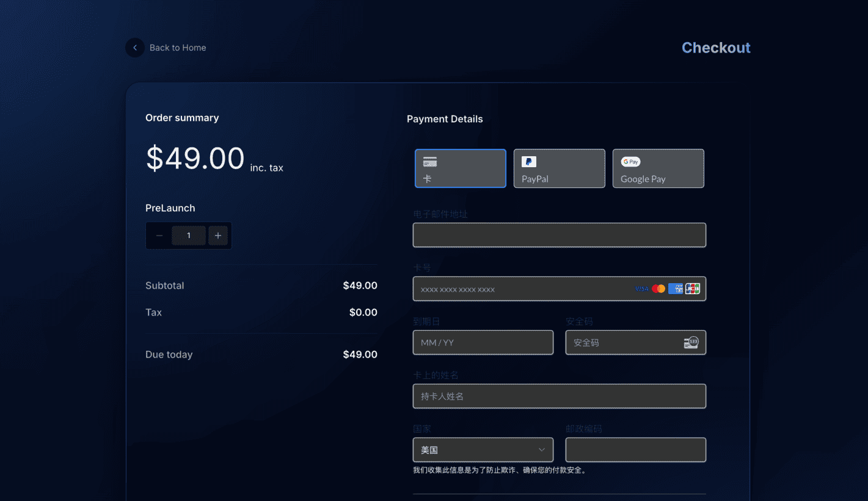Click the 电子邮件地址 email input field

(x=559, y=235)
